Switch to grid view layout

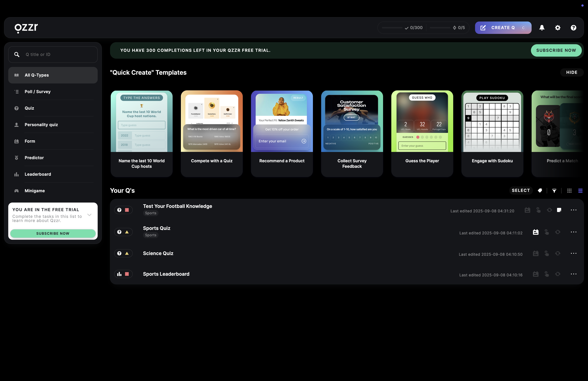click(x=569, y=190)
